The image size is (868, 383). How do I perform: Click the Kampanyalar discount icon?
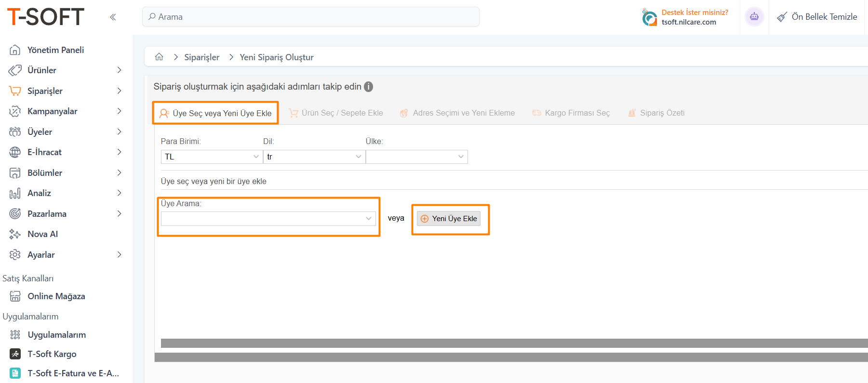tap(15, 111)
